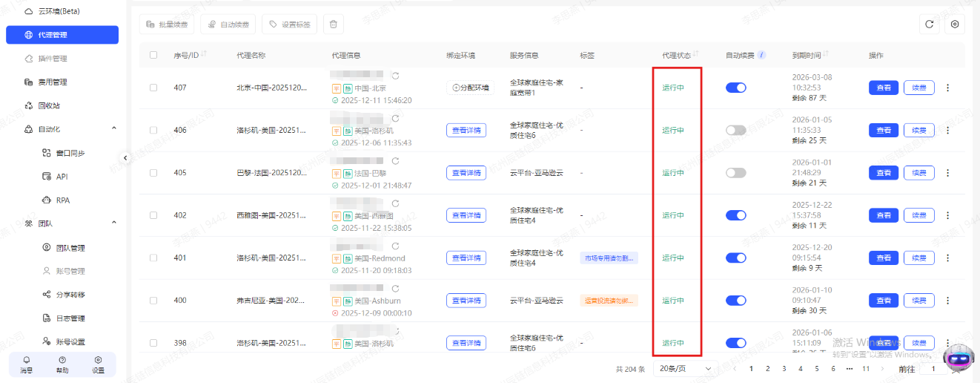Open 帮助 help at sidebar bottom
The height and width of the screenshot is (383, 980).
click(x=62, y=364)
